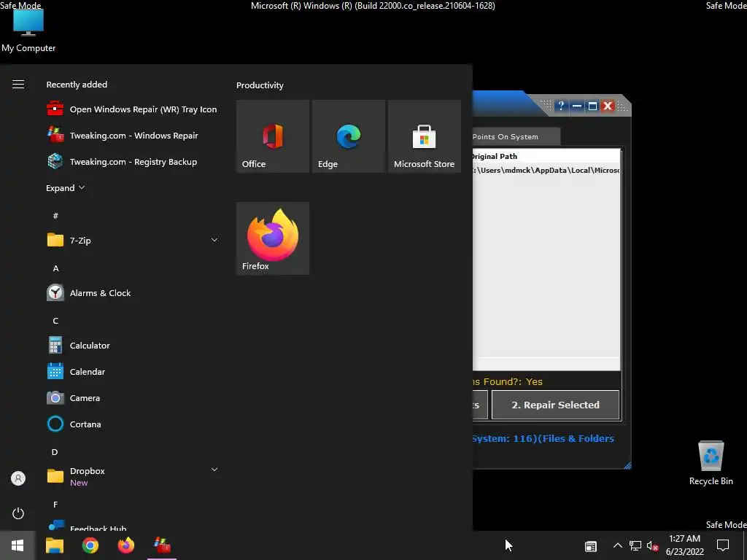Click the Files & Folders status link
The height and width of the screenshot is (560, 747).
578,438
